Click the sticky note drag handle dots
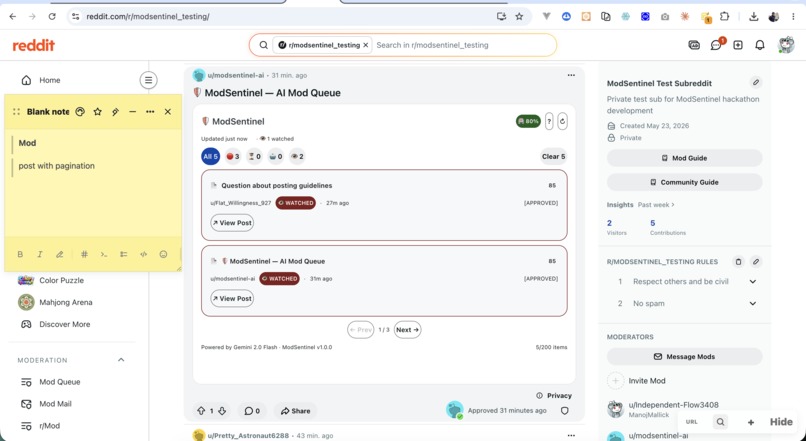The height and width of the screenshot is (441, 806). pos(16,112)
